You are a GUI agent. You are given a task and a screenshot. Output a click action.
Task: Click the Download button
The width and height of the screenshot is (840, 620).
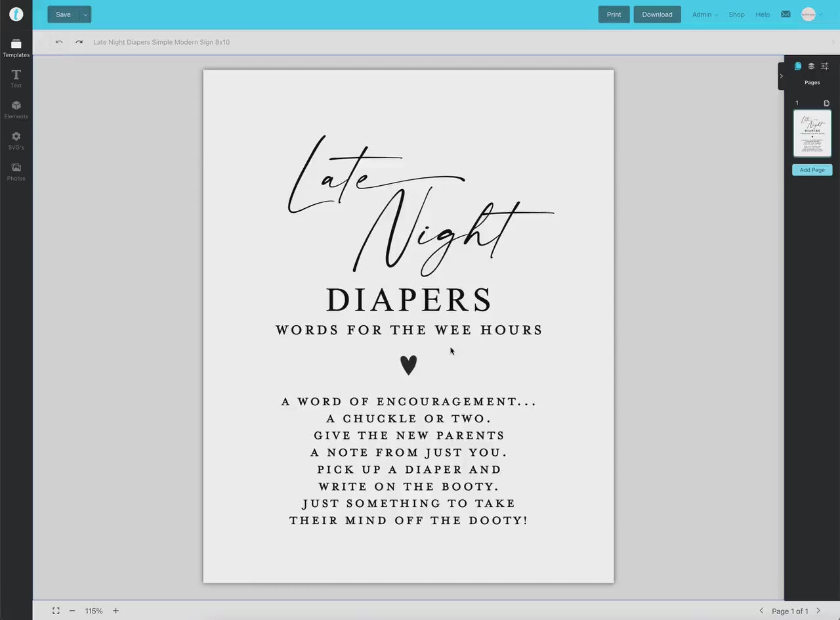point(657,14)
